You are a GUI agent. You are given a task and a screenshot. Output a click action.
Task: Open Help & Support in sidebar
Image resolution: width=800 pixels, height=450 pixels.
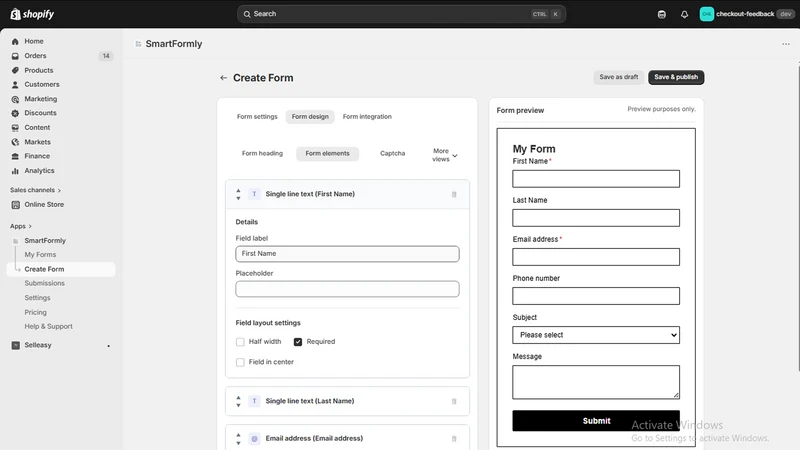coord(48,327)
